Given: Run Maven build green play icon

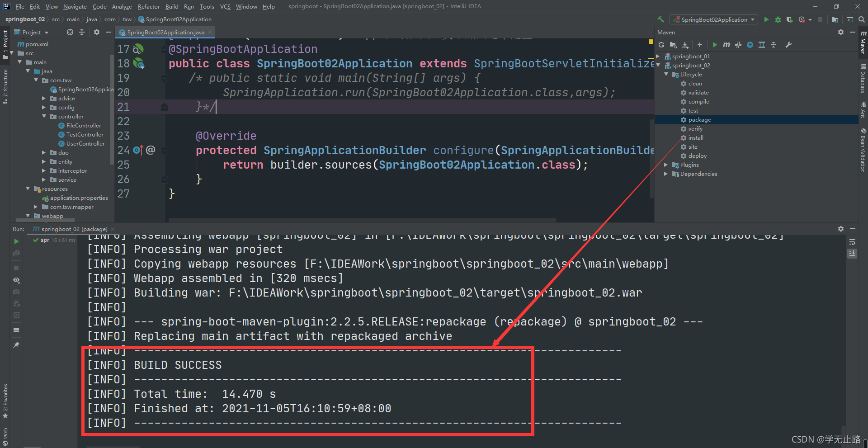Looking at the screenshot, I should (x=715, y=45).
